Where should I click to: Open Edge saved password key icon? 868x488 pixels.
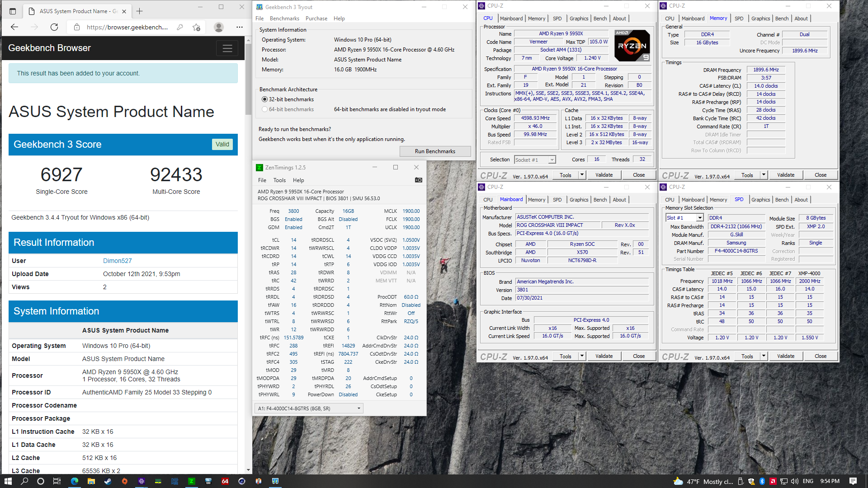[180, 27]
